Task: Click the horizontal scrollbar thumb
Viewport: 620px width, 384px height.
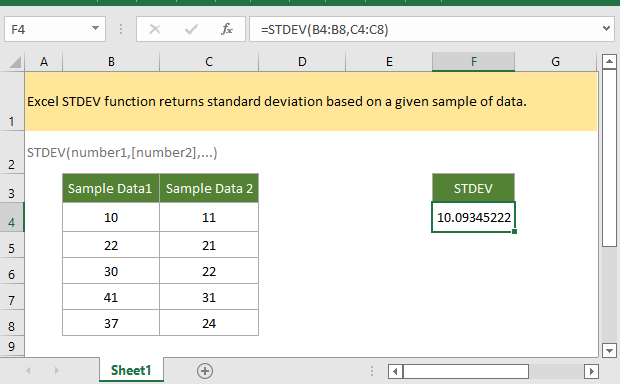Action: pos(465,371)
